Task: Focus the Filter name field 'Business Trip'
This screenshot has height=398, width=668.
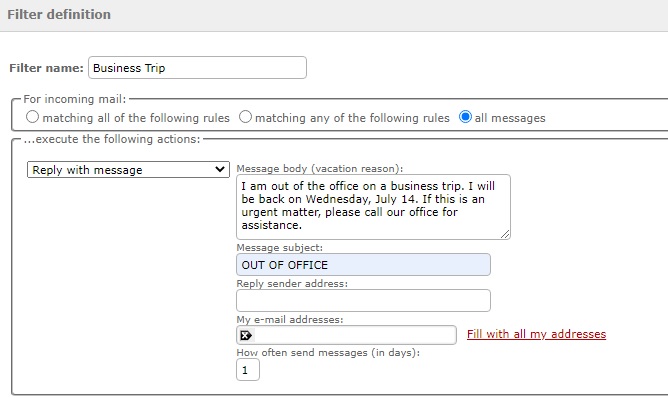Action: [197, 68]
